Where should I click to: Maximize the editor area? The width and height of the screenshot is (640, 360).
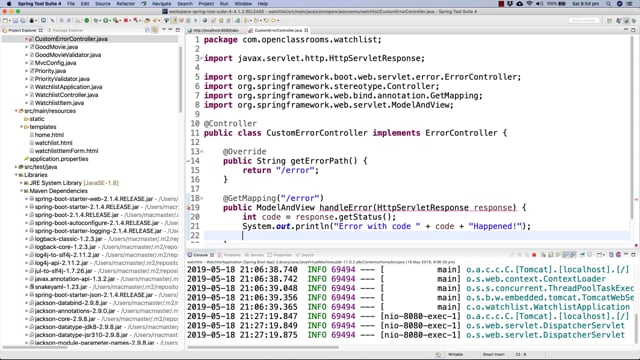point(633,30)
